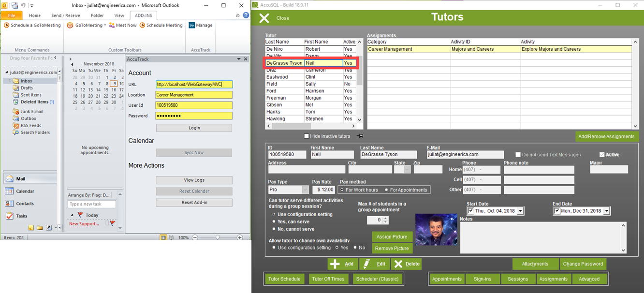Click Schedule Meeting in Custom Toolbars
Viewport: 644px width, 293px height.
tap(161, 25)
